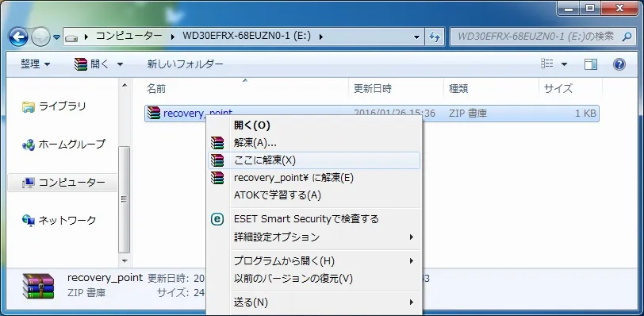644x316 pixels.
Task: Choose ESET Smart Securityで検査する
Action: click(314, 219)
